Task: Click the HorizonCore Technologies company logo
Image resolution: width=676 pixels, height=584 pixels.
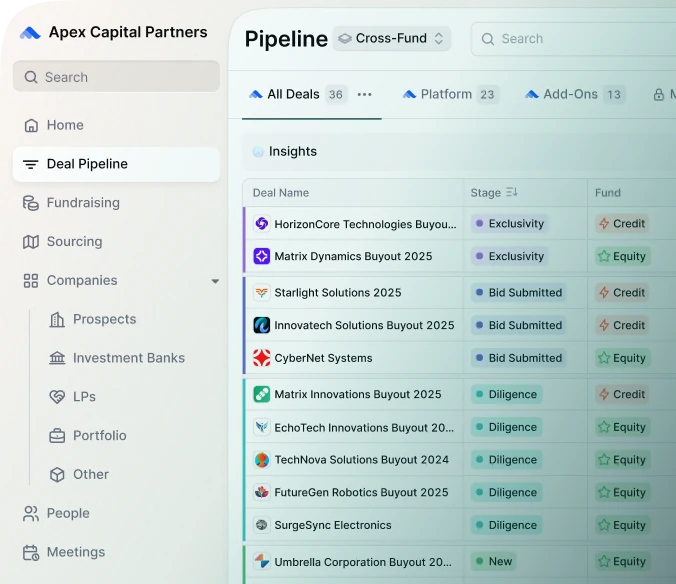Action: pos(262,224)
